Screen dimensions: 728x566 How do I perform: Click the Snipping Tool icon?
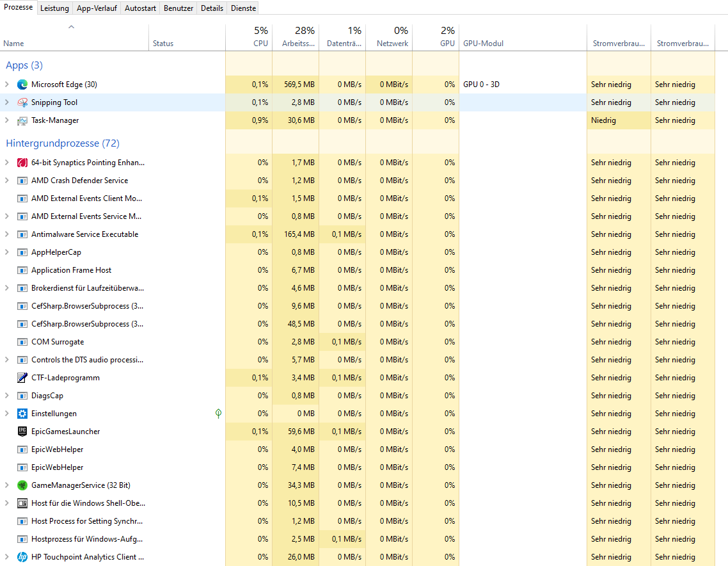pyautogui.click(x=22, y=102)
